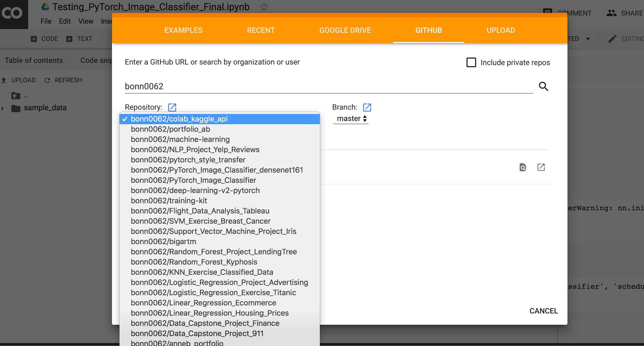Expand the sample_data folder

(x=3, y=108)
